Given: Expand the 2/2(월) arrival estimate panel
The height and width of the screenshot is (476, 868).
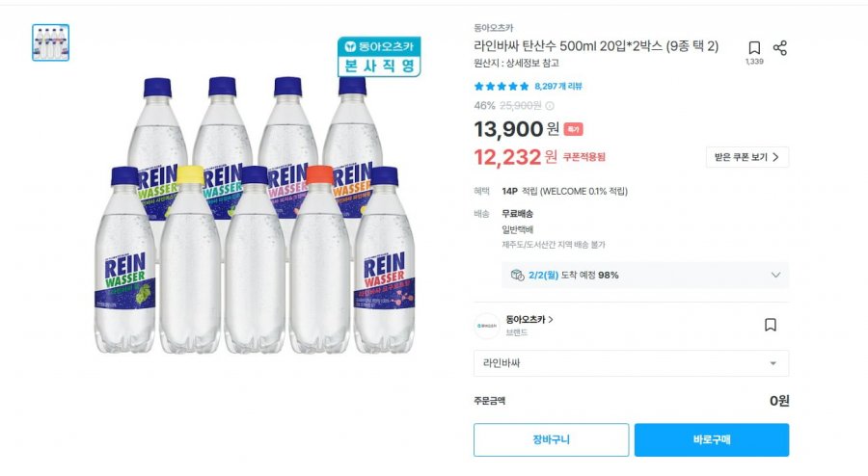Looking at the screenshot, I should (775, 275).
